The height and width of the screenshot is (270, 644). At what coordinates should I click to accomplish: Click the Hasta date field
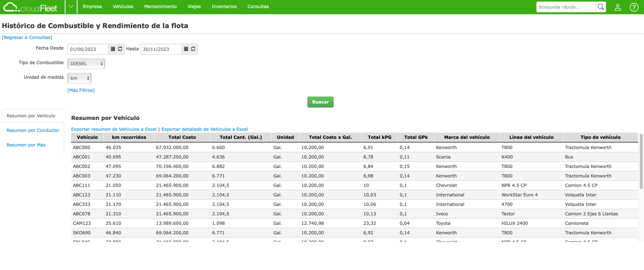tap(161, 49)
